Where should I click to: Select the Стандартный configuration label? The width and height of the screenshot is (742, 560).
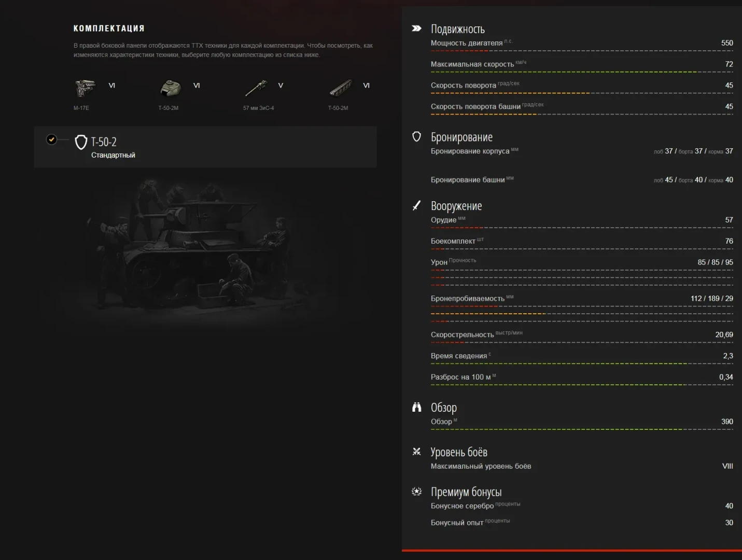[x=113, y=155]
